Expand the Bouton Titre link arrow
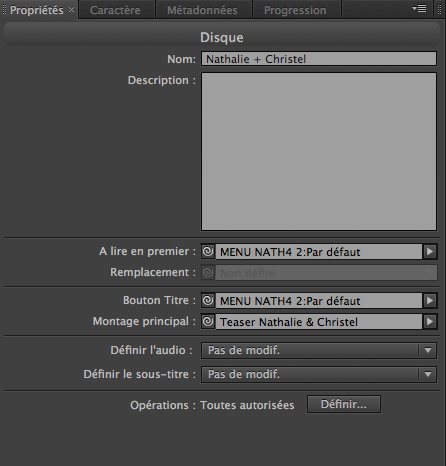 [430, 301]
